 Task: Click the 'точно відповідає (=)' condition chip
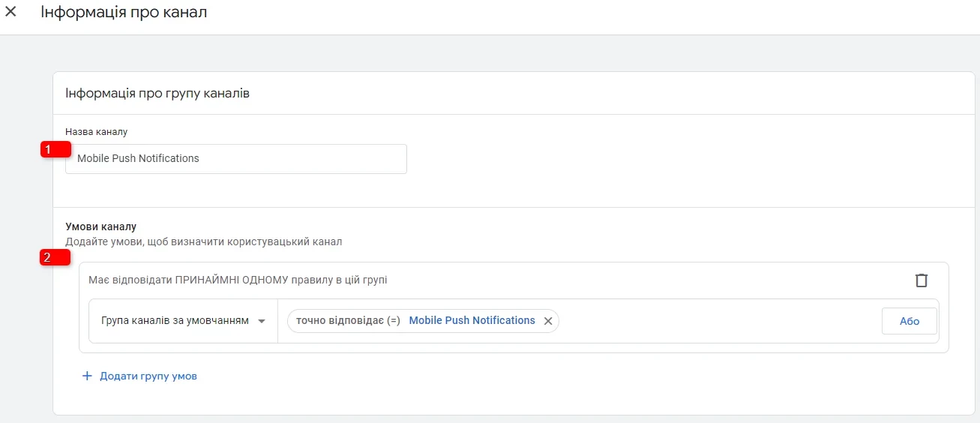(x=423, y=321)
